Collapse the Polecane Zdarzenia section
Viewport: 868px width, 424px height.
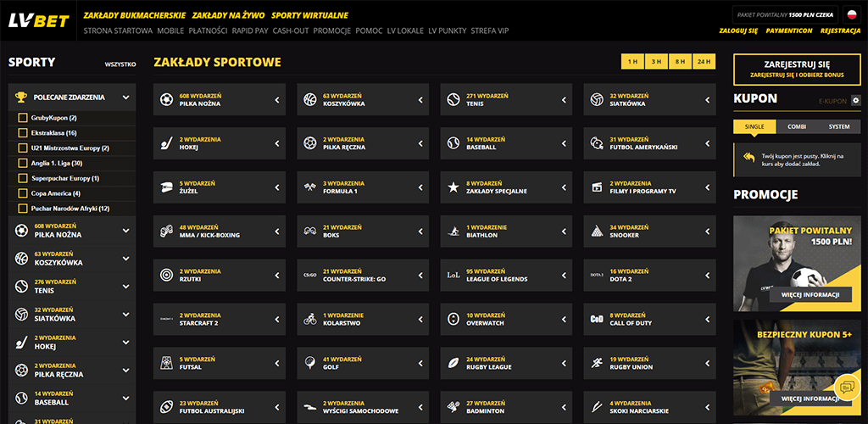(125, 98)
